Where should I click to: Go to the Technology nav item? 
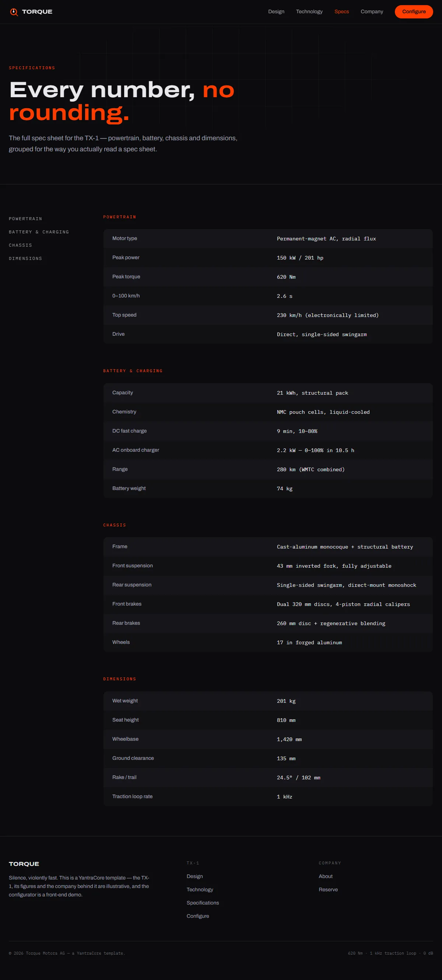tap(309, 12)
